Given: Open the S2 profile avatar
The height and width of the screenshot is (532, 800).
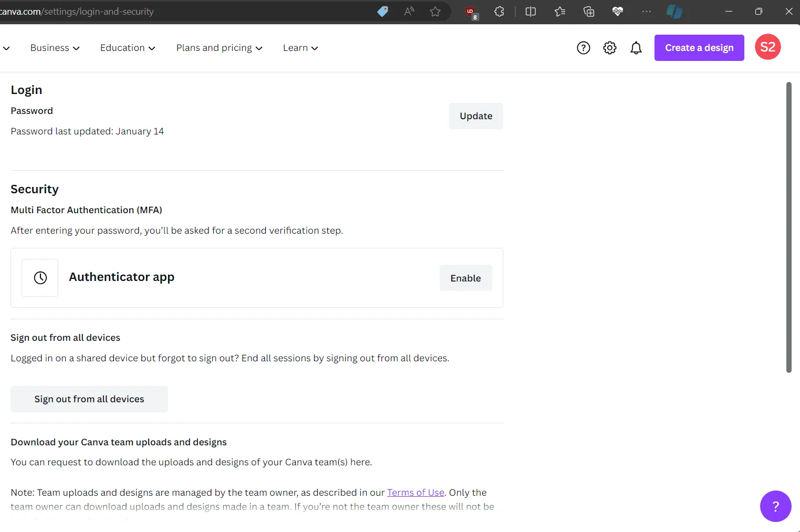Looking at the screenshot, I should (768, 47).
